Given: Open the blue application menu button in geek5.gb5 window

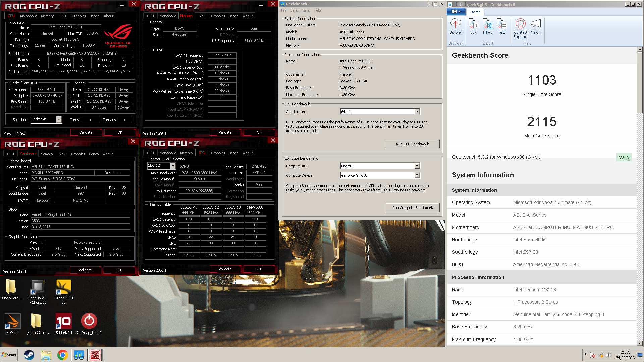Looking at the screenshot, I should coord(456,12).
